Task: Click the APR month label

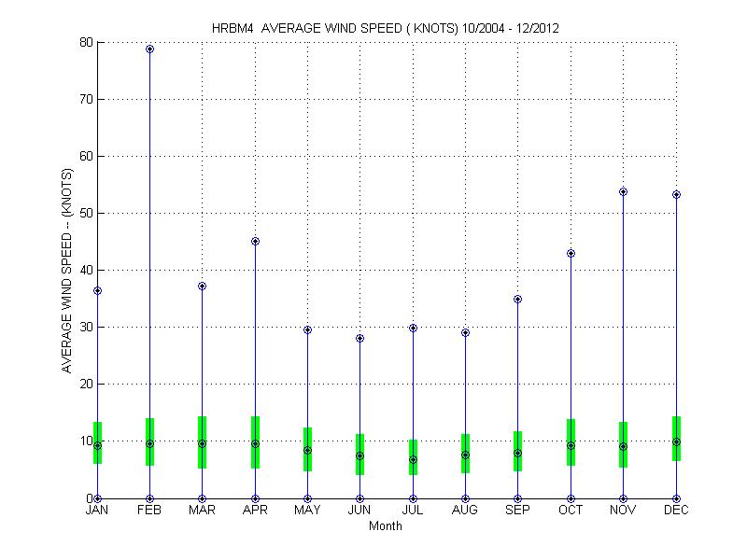Action: (255, 510)
